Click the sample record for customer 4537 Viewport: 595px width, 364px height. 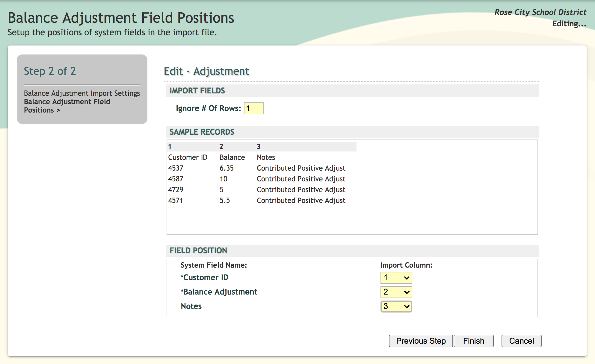[176, 168]
